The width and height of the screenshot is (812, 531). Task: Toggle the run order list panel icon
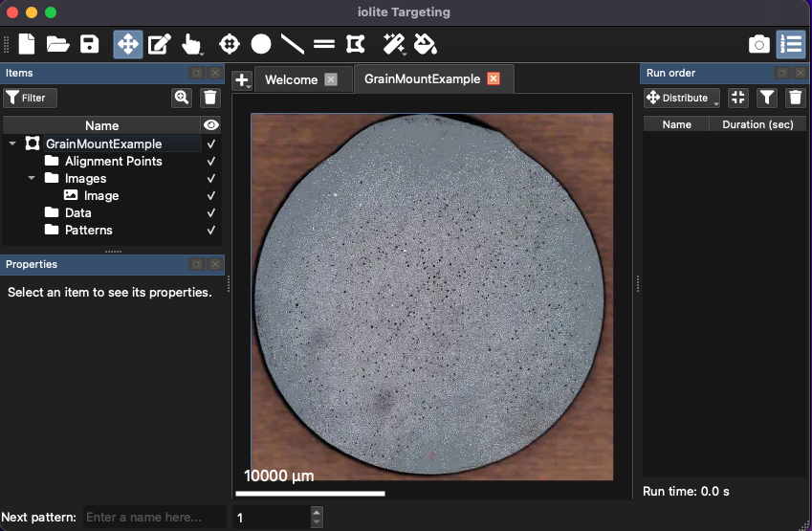(791, 44)
